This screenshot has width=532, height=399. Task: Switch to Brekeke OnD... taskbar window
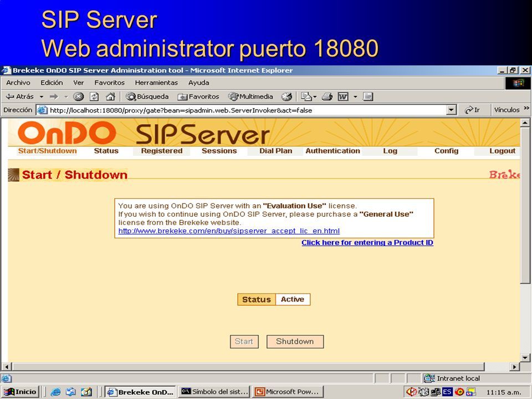[140, 392]
